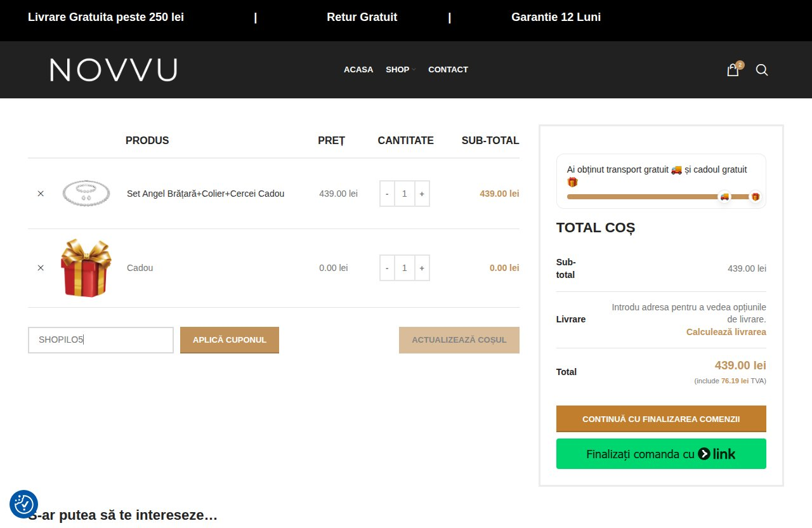Click the red gift box thumbnail
Viewport: 812px width, 528px height.
(x=86, y=268)
